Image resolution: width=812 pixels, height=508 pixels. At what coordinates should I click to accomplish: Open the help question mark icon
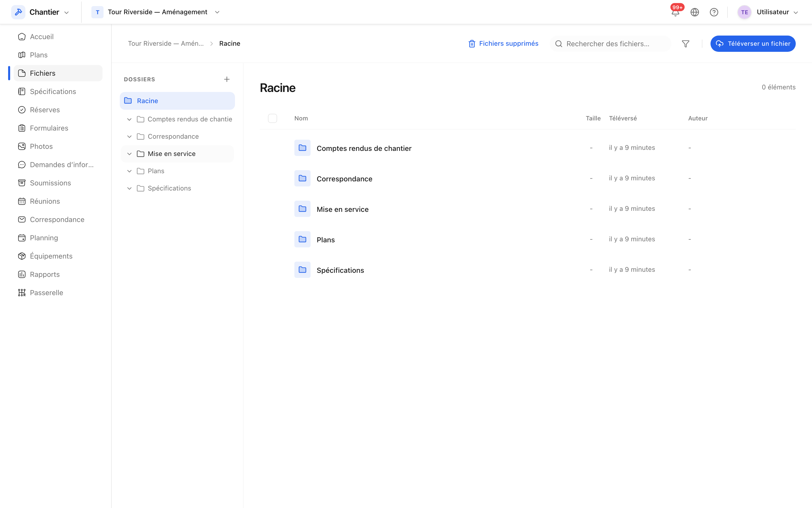(x=714, y=12)
